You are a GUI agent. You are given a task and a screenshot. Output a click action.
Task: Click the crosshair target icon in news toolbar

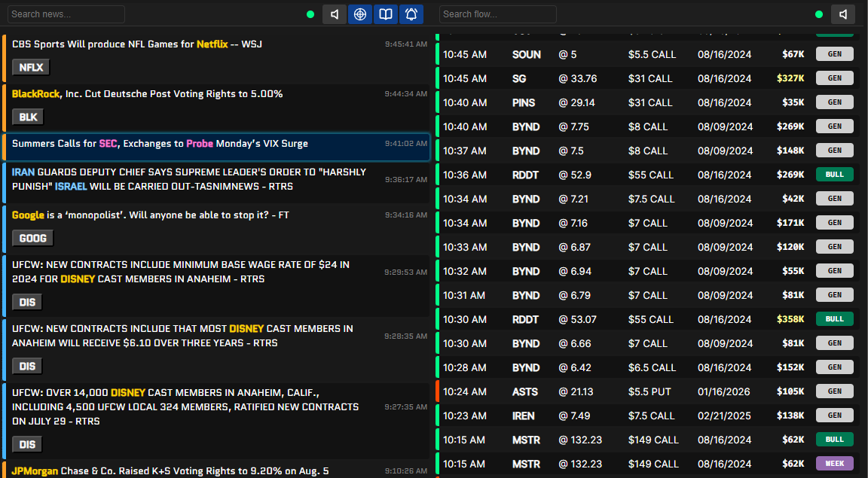pyautogui.click(x=360, y=14)
